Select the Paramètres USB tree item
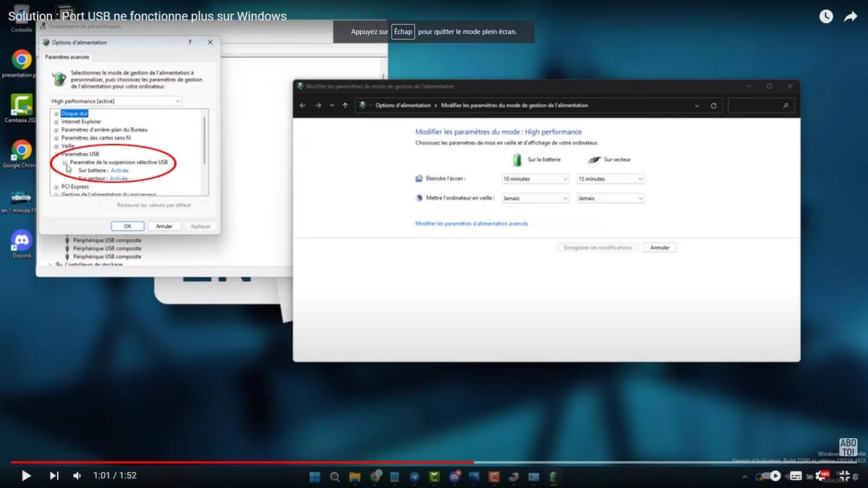 (x=80, y=154)
